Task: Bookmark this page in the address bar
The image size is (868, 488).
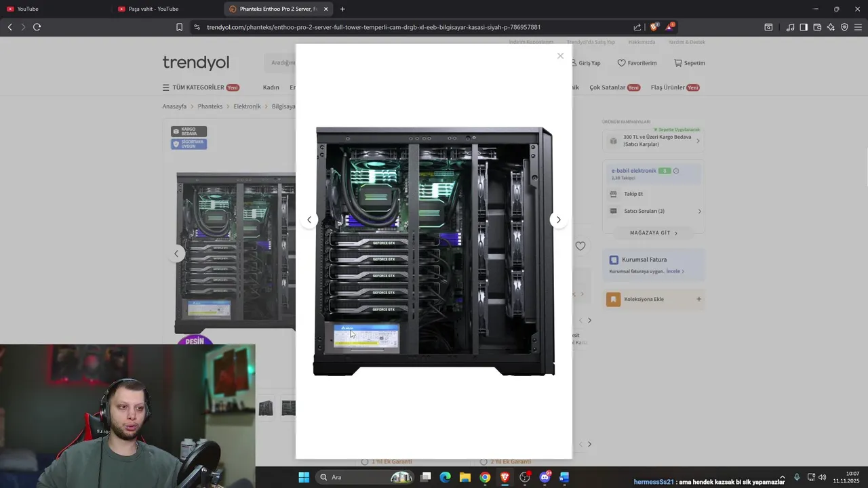Action: tap(179, 27)
